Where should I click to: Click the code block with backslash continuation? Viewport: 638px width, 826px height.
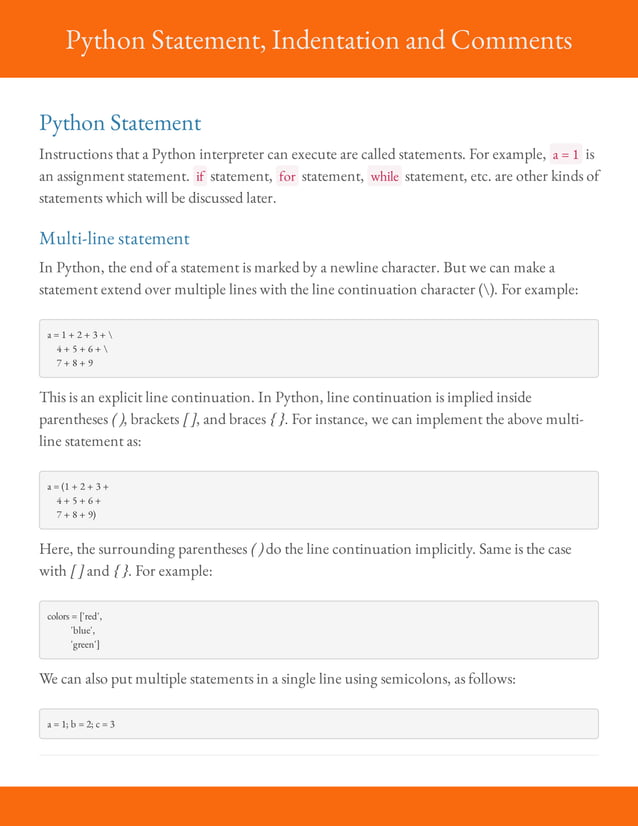(x=318, y=348)
